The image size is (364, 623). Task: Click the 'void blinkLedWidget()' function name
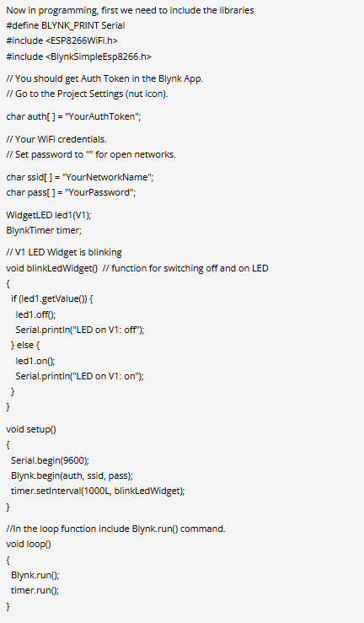coord(52,269)
